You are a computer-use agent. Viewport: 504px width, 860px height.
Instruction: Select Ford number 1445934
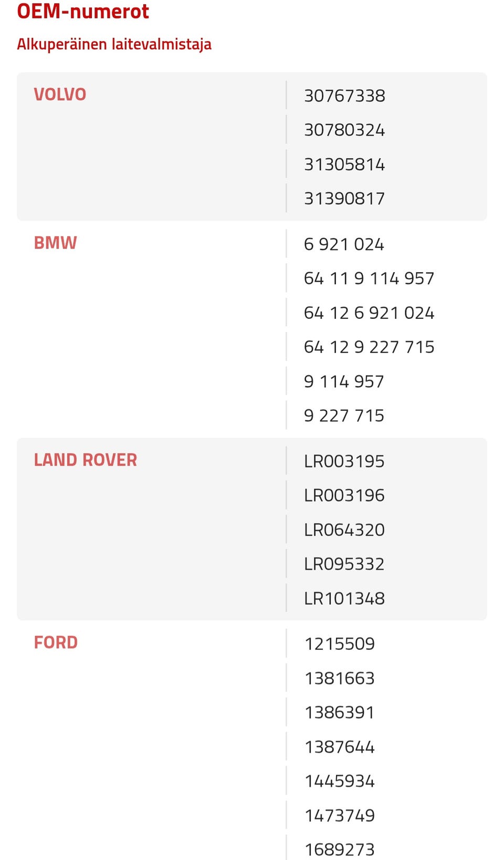pos(339,781)
